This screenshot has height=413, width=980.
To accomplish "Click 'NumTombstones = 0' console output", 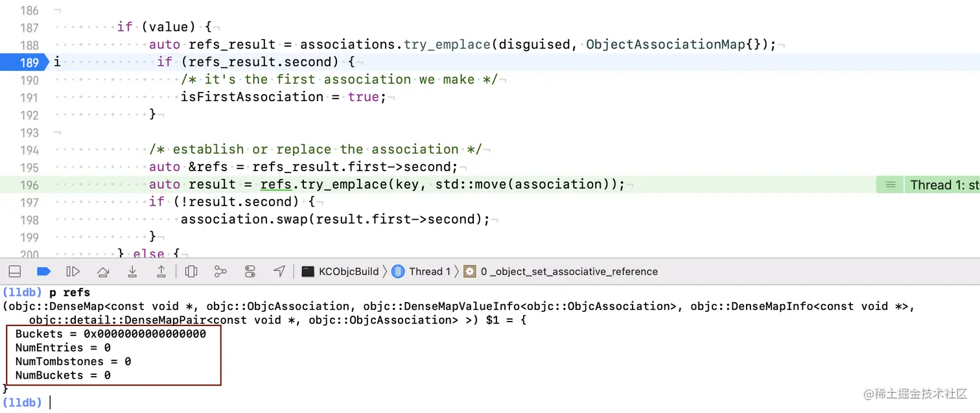I will click(x=73, y=361).
